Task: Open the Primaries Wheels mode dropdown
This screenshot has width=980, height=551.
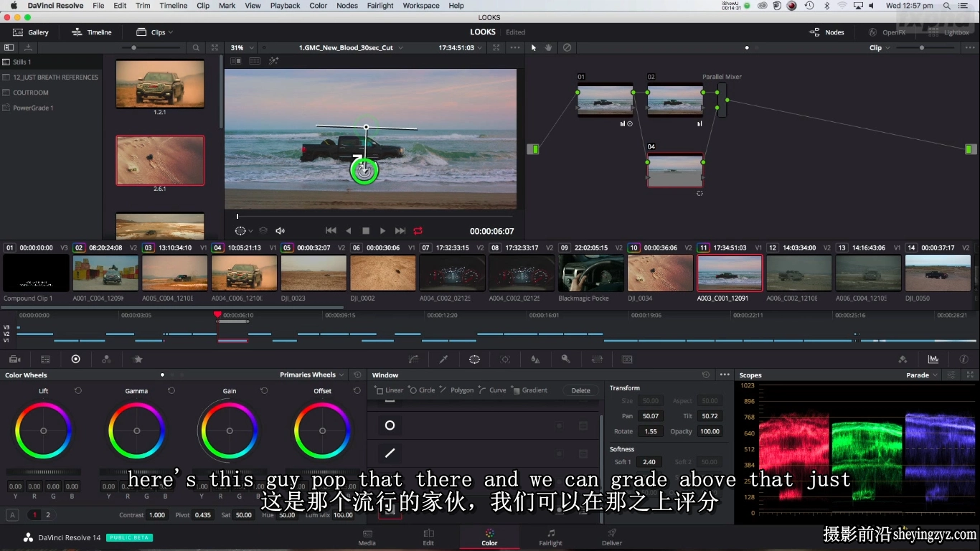Action: [312, 375]
